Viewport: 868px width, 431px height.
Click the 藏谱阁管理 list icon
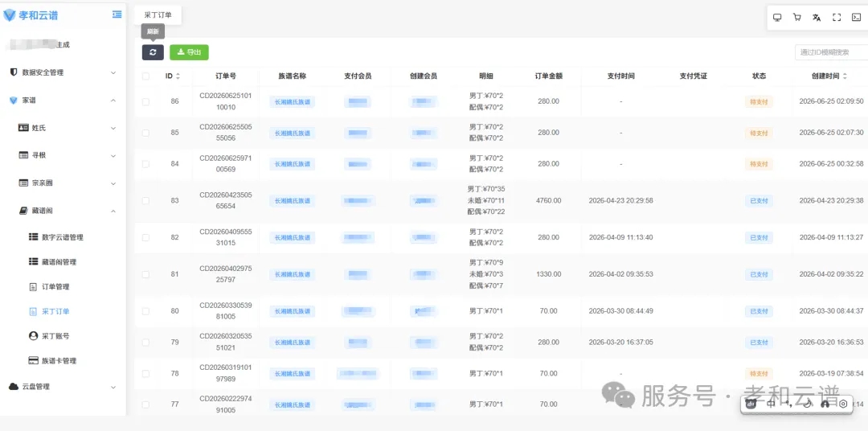coord(33,261)
